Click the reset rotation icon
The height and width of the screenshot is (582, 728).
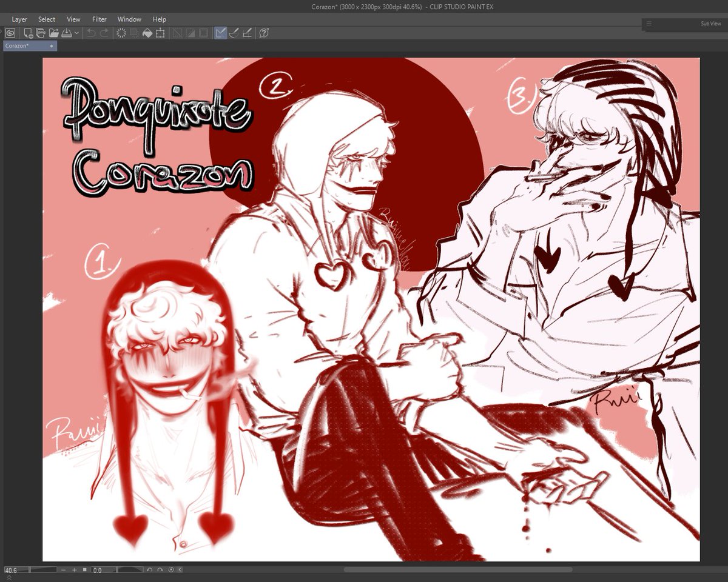pyautogui.click(x=171, y=570)
